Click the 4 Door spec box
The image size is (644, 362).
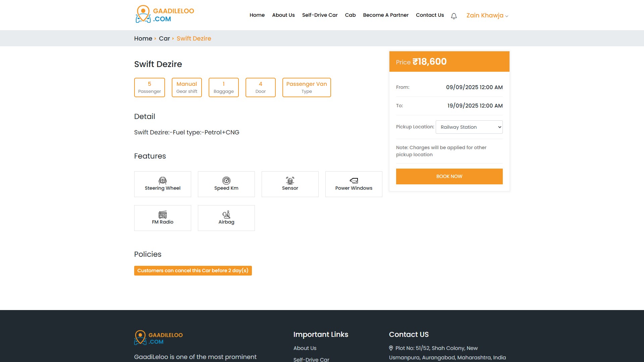(x=261, y=87)
